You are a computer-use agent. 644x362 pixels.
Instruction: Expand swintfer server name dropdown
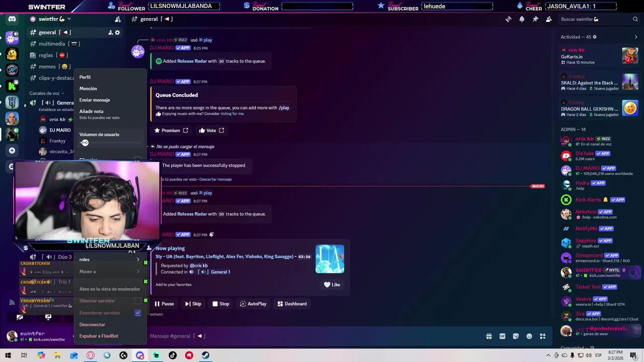[69, 19]
